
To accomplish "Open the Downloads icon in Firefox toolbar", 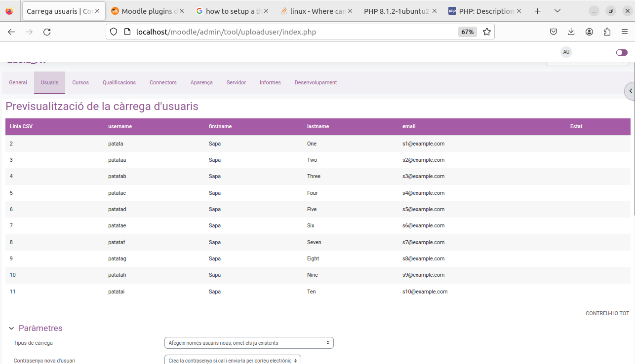I will (x=571, y=31).
